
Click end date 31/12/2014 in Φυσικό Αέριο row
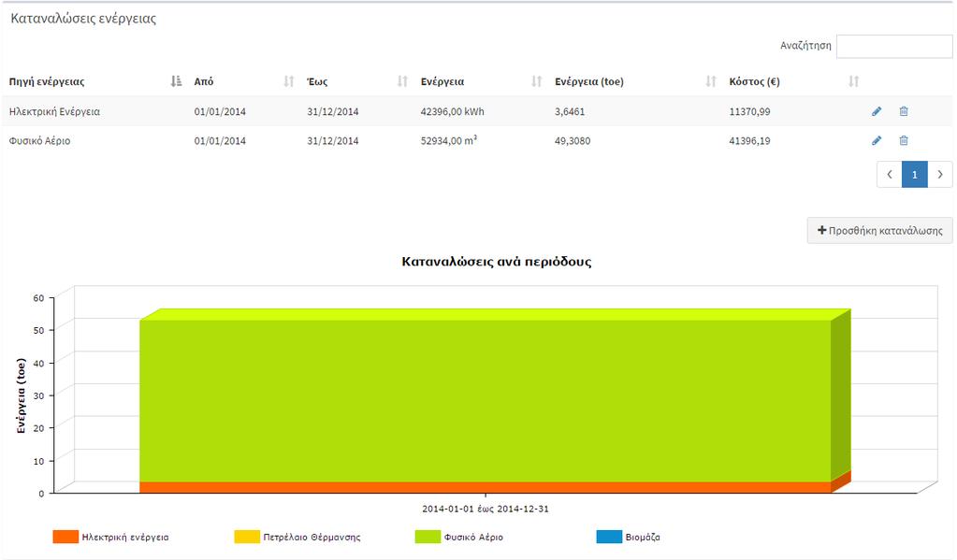click(x=333, y=141)
